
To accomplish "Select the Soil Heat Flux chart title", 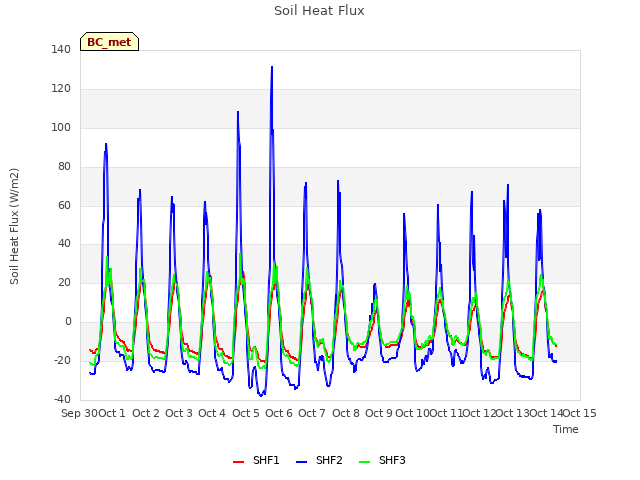I will (319, 11).
